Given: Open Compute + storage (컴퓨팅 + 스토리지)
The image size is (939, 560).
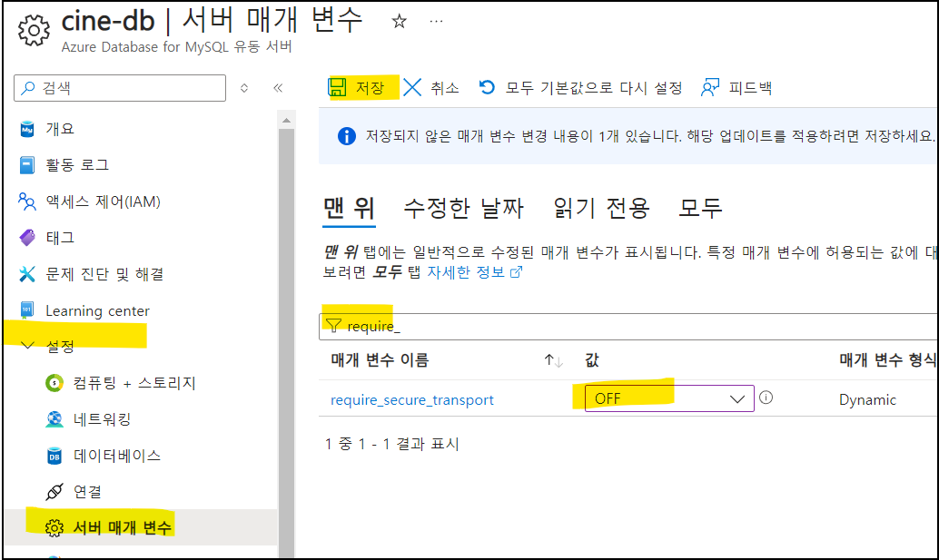Looking at the screenshot, I should pyautogui.click(x=134, y=383).
